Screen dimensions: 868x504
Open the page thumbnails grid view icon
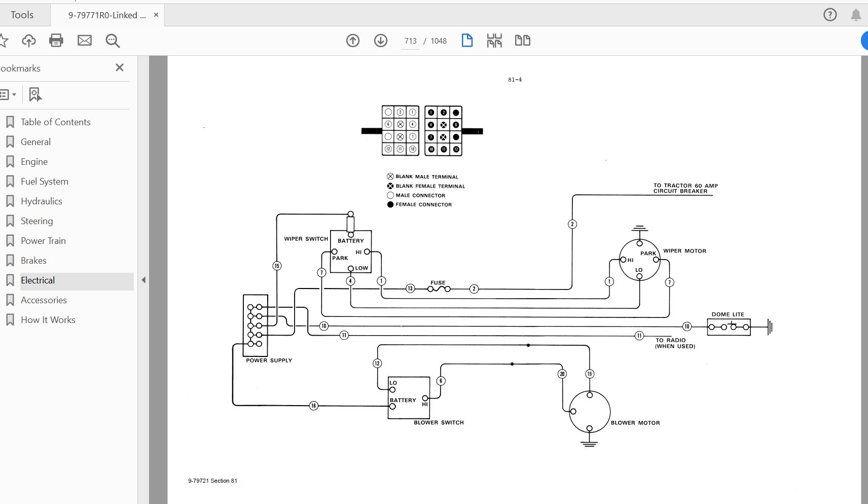click(494, 41)
